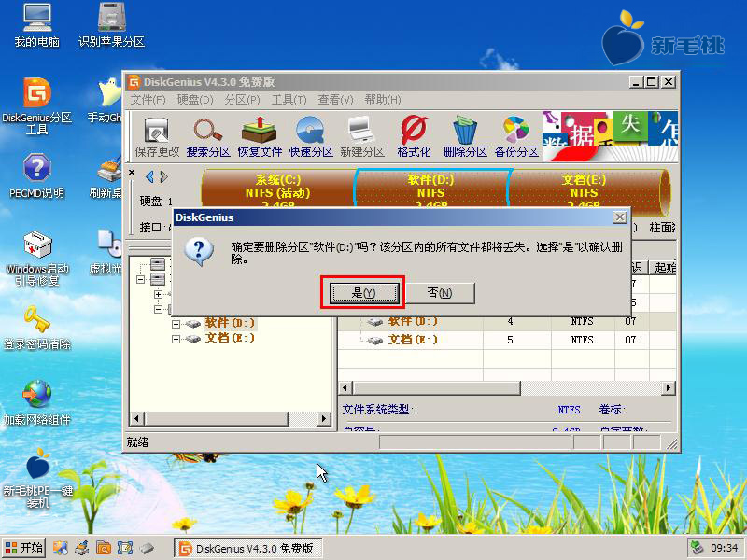
Task: Launch Windows启动引导修复 from the desktop
Action: click(x=37, y=259)
